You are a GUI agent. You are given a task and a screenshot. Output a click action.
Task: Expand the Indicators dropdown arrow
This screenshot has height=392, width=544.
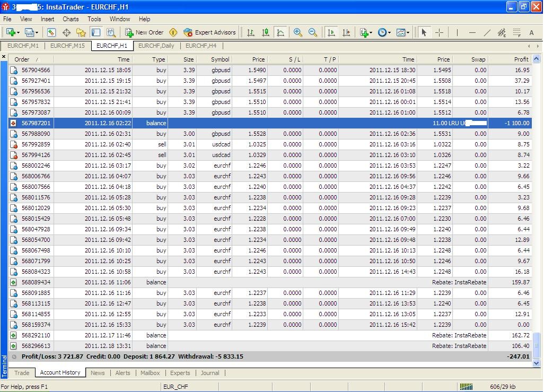[x=371, y=33]
